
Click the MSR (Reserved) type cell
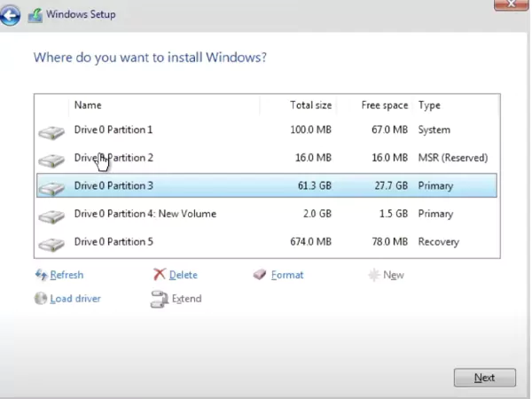[453, 158]
